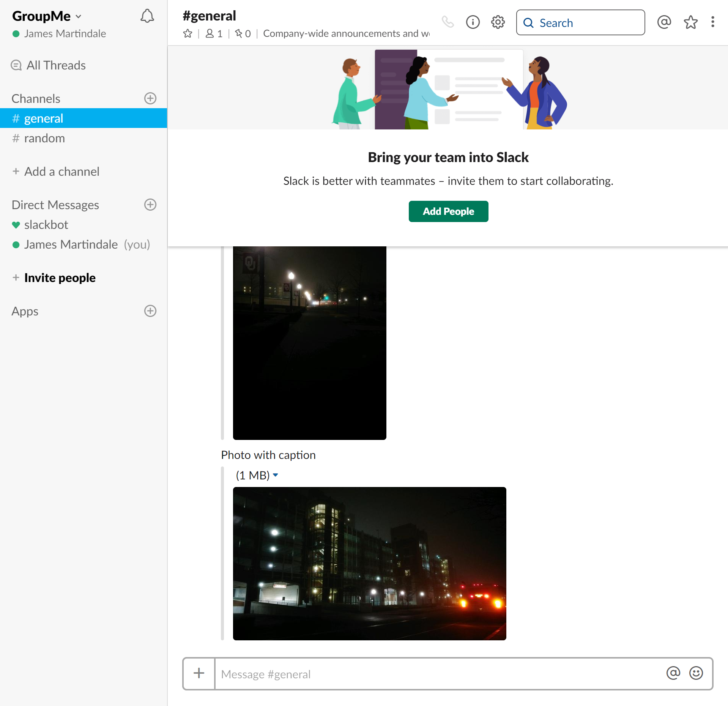Viewport: 728px width, 706px height.
Task: Open All Threads view
Action: click(48, 65)
